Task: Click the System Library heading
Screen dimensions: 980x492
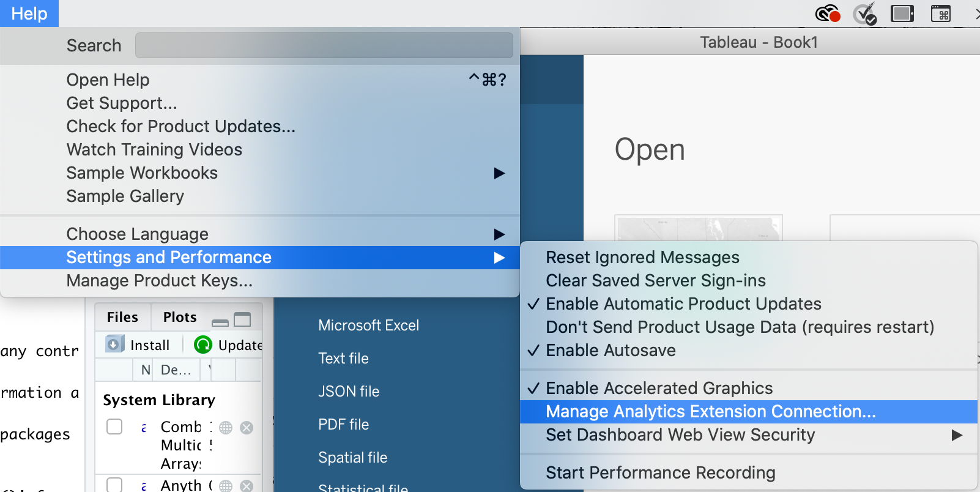Action: click(x=159, y=400)
